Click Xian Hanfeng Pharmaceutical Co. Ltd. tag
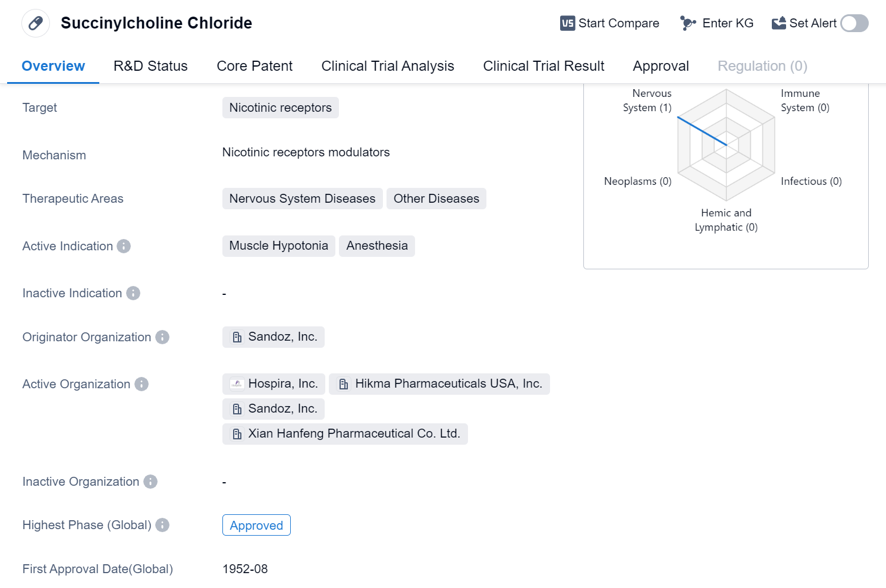The width and height of the screenshot is (886, 588). 345,433
